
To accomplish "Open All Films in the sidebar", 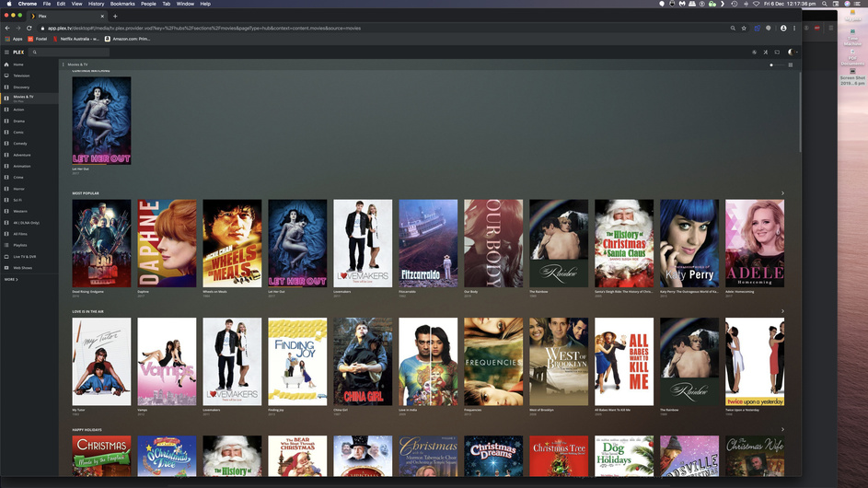I will coord(29,234).
